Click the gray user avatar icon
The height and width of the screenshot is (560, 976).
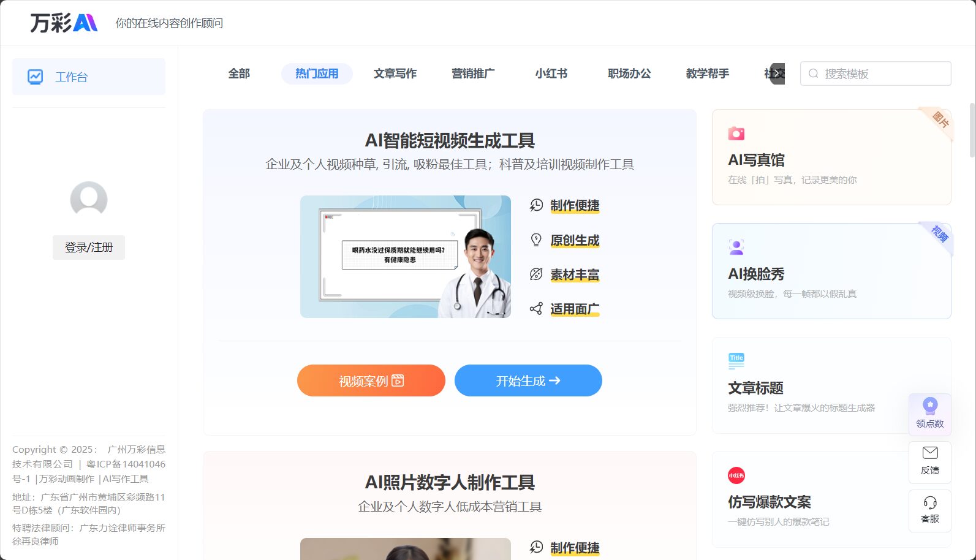point(89,199)
